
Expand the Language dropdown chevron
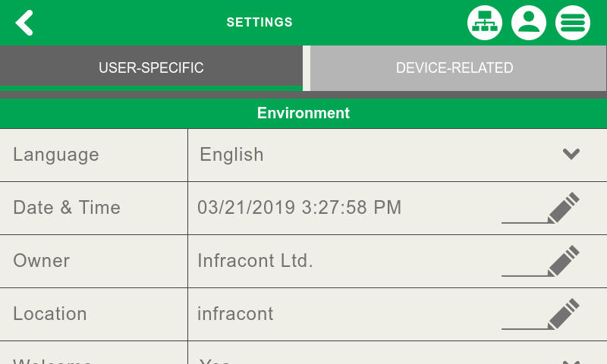click(571, 155)
